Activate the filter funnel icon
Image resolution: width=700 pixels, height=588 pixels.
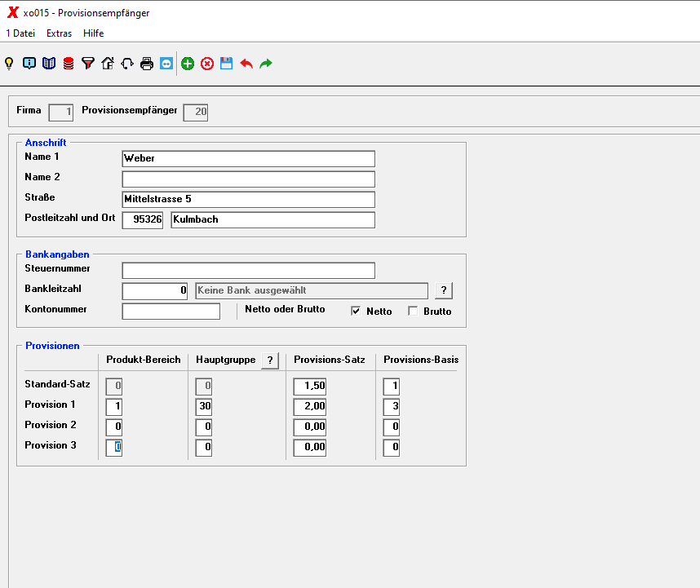[x=88, y=64]
